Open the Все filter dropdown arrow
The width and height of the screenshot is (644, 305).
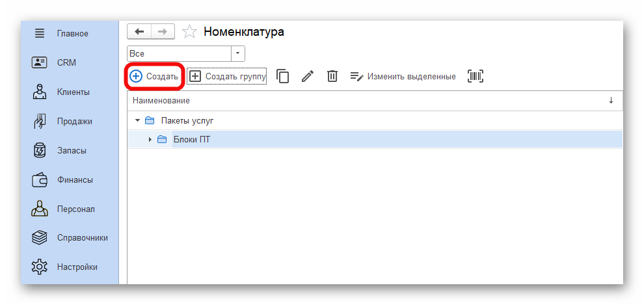pos(238,54)
